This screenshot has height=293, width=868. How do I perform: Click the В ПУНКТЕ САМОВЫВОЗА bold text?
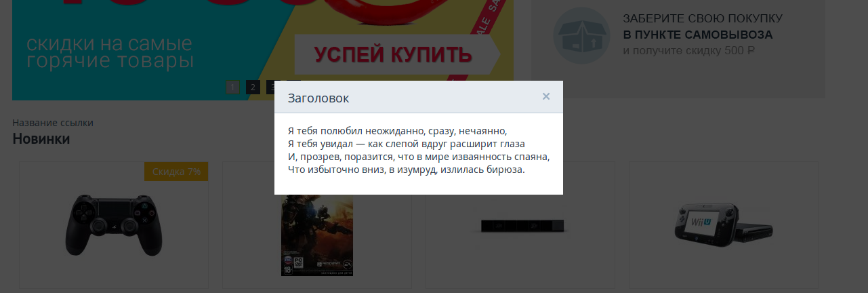click(x=698, y=35)
